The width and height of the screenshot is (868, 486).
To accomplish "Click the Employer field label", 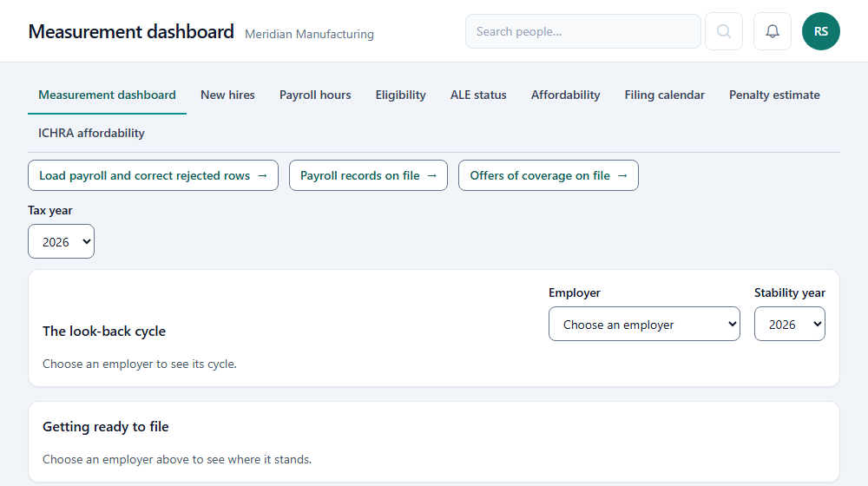I will tap(574, 292).
